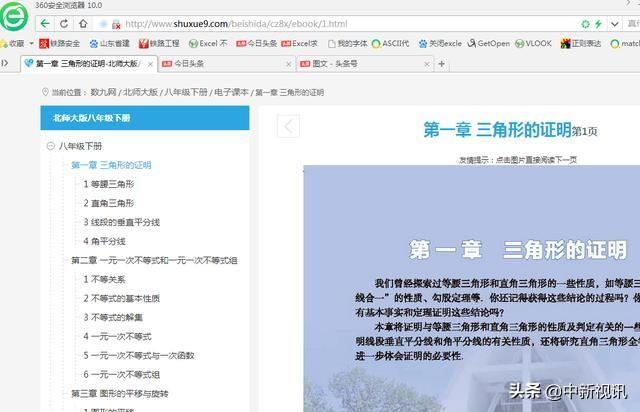Image resolution: width=640 pixels, height=412 pixels.
Task: Click the address bar URL field
Action: pos(236,24)
